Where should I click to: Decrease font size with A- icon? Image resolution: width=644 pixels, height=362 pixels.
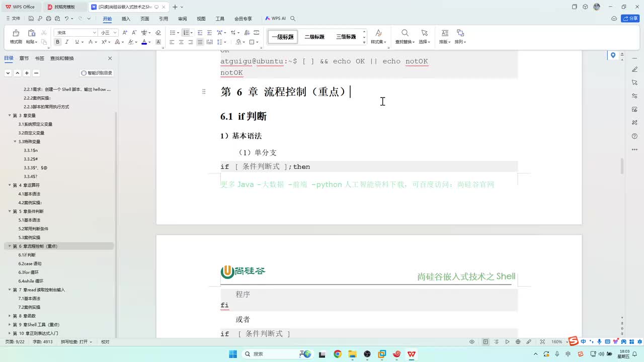click(x=134, y=32)
